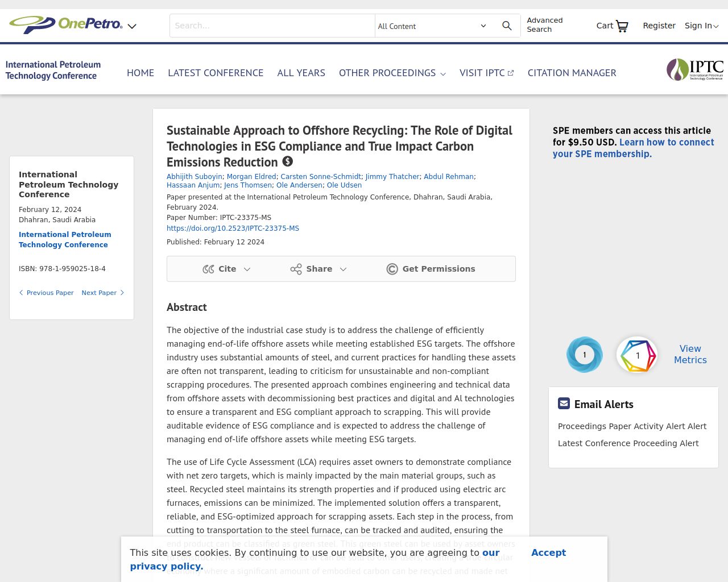Follow the doi.org IPTC-23375-MS link
Viewport: 728px width, 582px height.
(x=233, y=228)
